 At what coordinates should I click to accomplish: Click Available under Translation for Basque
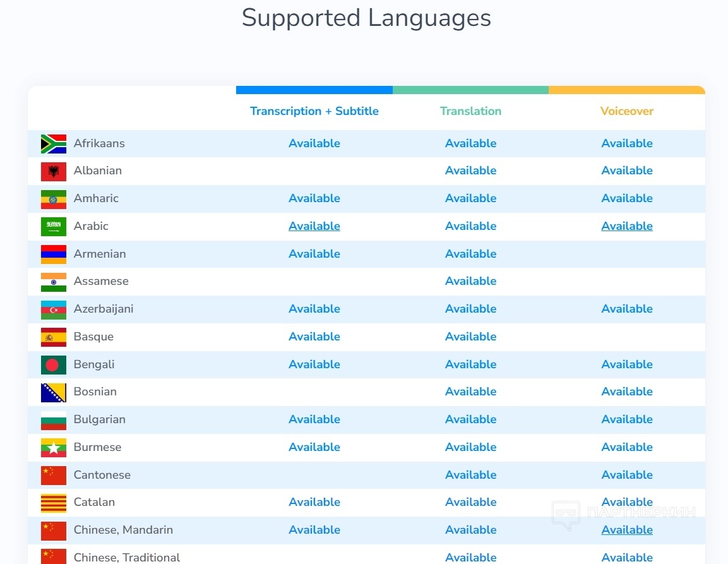tap(470, 337)
